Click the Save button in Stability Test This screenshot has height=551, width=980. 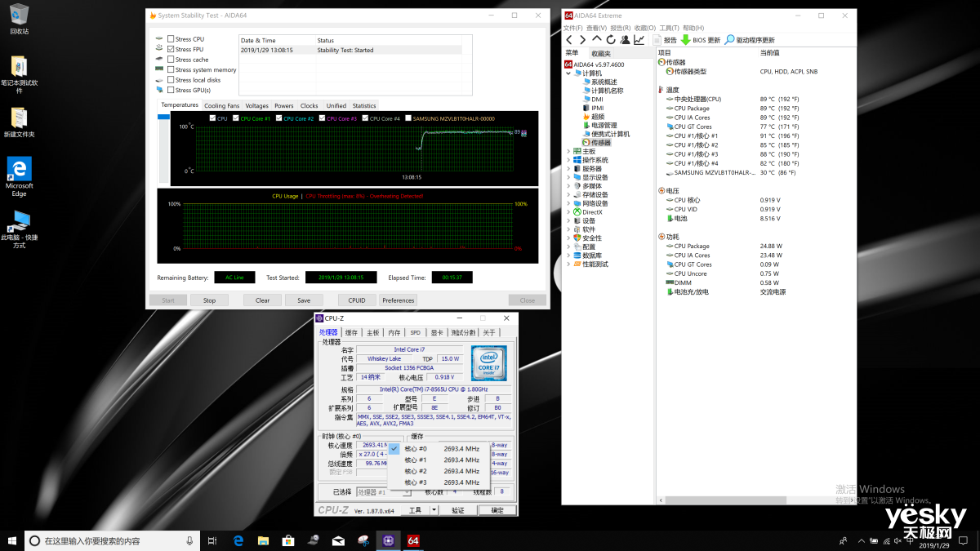coord(304,300)
